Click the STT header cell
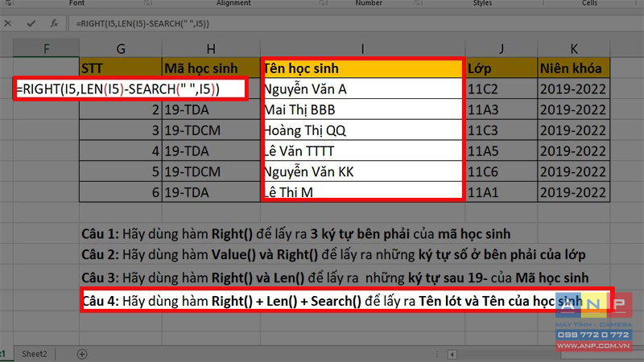This screenshot has width=644, height=362. point(121,68)
